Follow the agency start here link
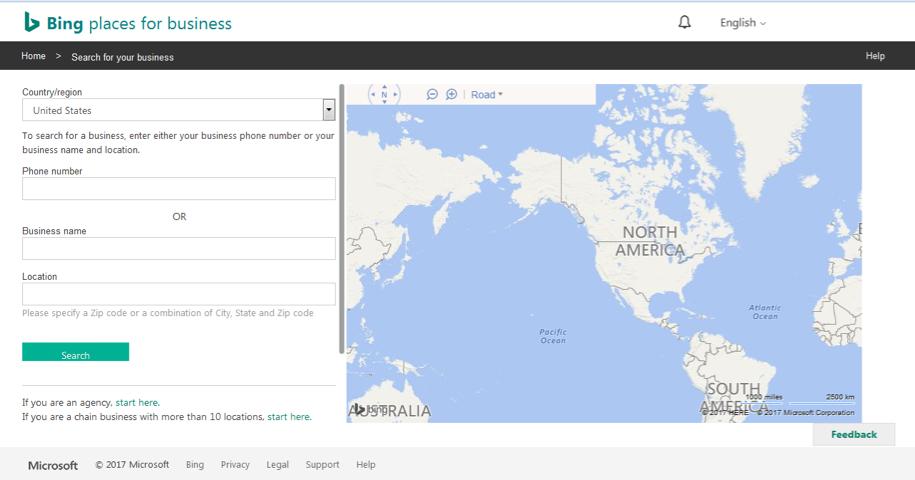The height and width of the screenshot is (480, 915). pos(137,402)
